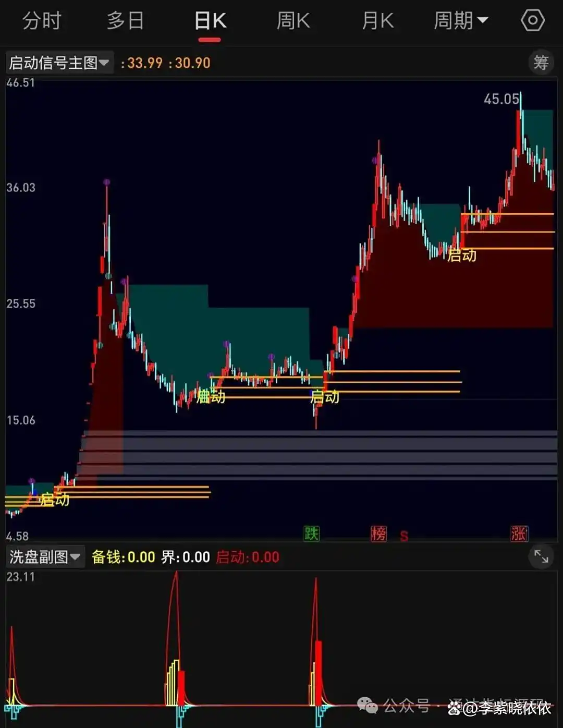Tap the green 跌 marker icon
Viewport: 563px width, 728px height.
[311, 533]
